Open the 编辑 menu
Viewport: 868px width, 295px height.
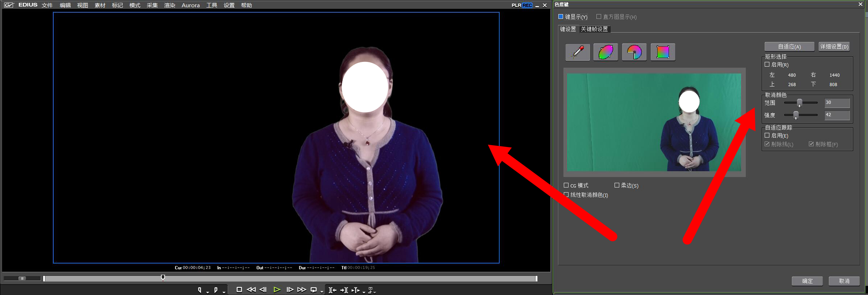65,5
